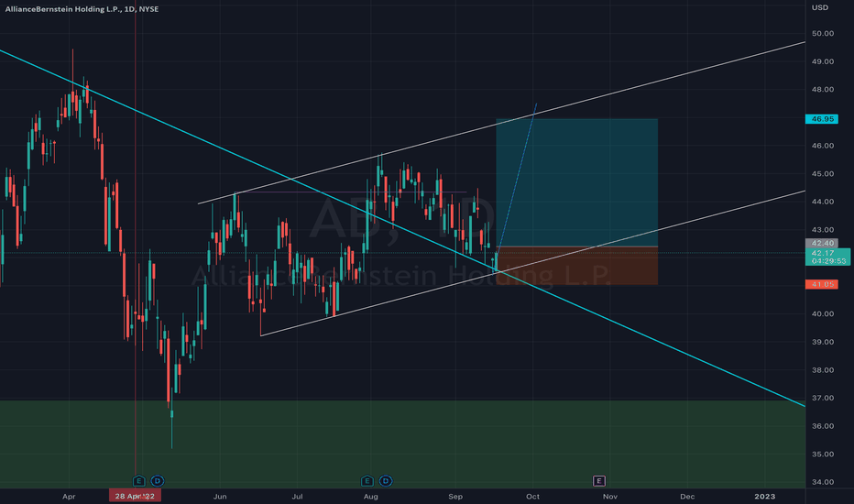This screenshot has width=854, height=504.
Task: Select the teal profit zone of long position
Action: (x=576, y=182)
